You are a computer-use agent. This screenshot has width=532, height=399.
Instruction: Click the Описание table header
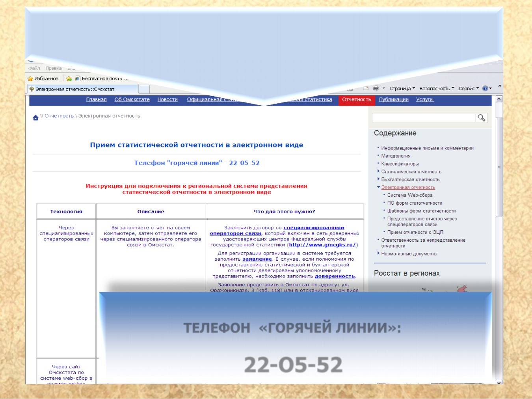coord(151,212)
